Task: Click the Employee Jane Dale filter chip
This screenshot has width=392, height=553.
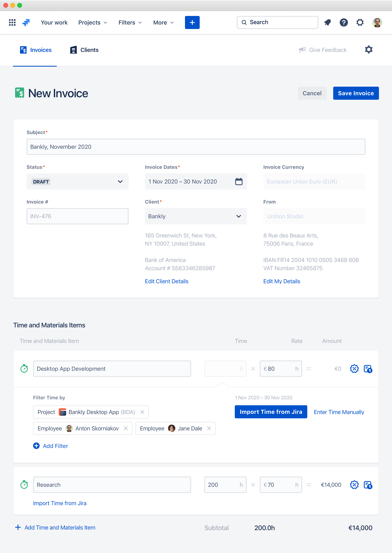Action: click(x=175, y=428)
